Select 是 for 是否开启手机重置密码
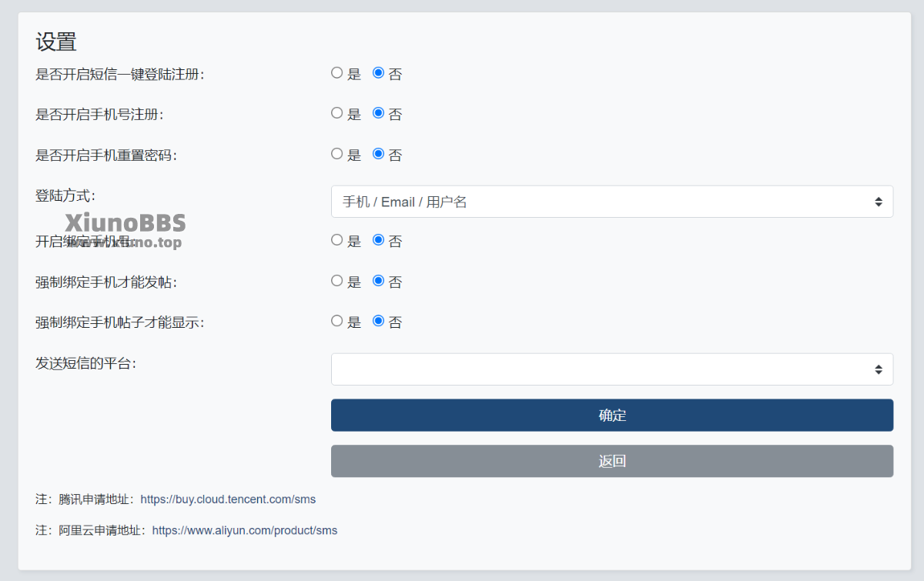This screenshot has width=924, height=581. (336, 154)
